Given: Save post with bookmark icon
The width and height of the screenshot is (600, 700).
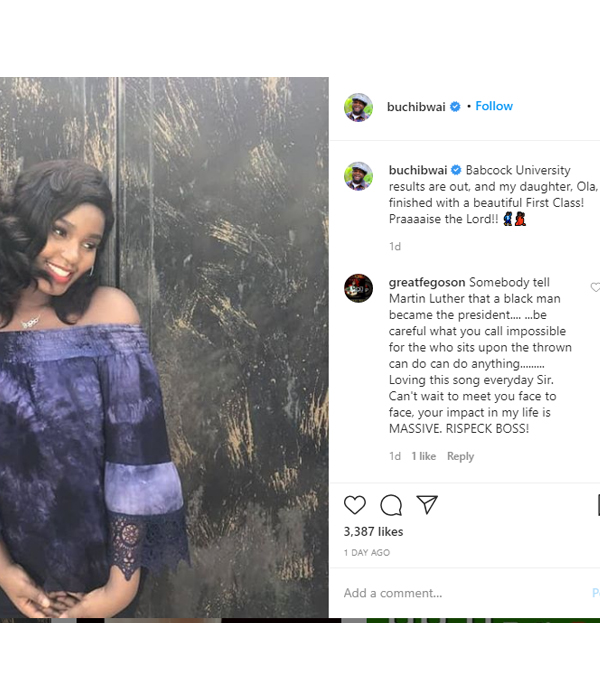Looking at the screenshot, I should (x=598, y=505).
